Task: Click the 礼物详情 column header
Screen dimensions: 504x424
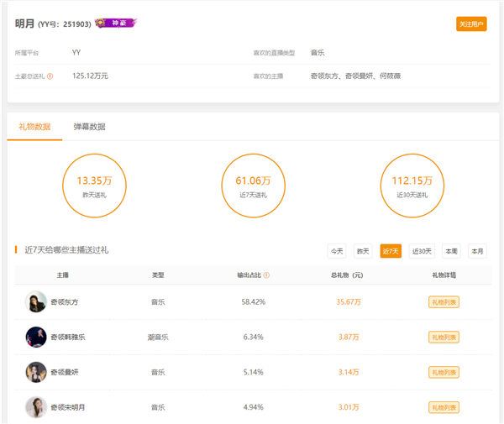Action: pos(444,275)
